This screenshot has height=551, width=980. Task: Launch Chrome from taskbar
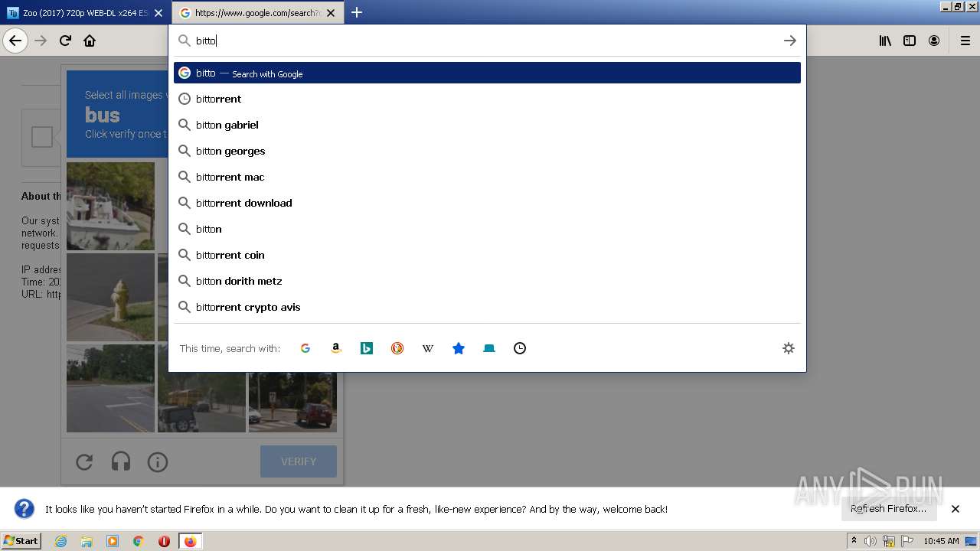[x=139, y=541]
